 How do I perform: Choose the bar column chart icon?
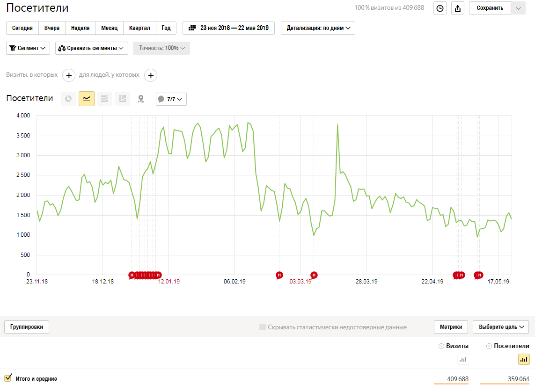(x=123, y=99)
